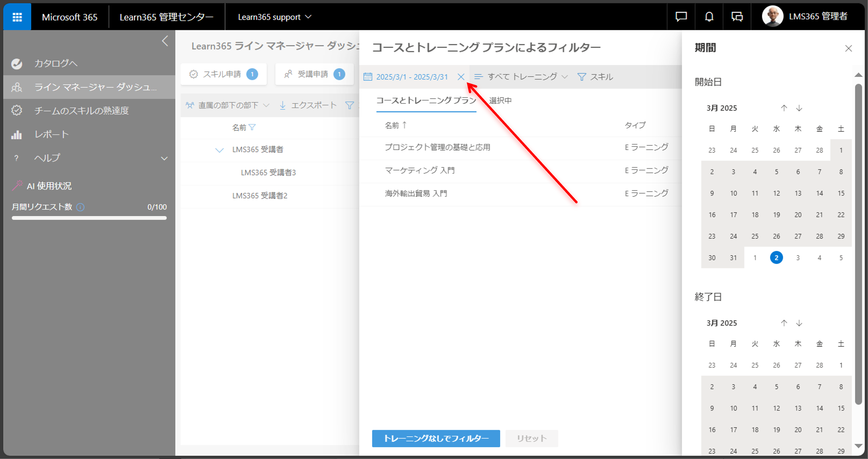Open Learn365 管理センター link

tap(166, 17)
